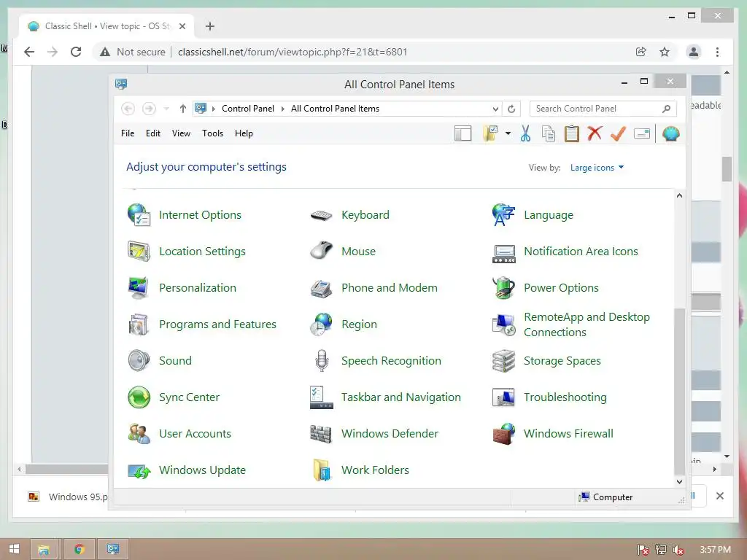Open the RemoteApp and Desktop Connections icon
The height and width of the screenshot is (560, 747).
503,324
